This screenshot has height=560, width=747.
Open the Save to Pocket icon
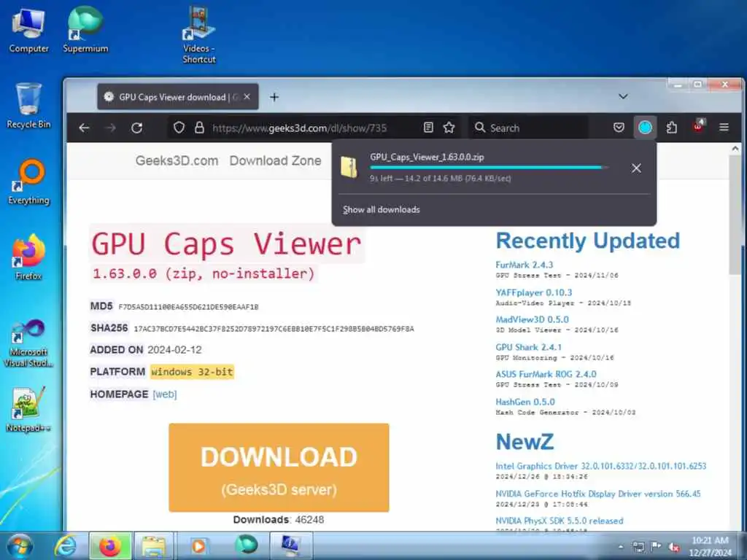(619, 128)
